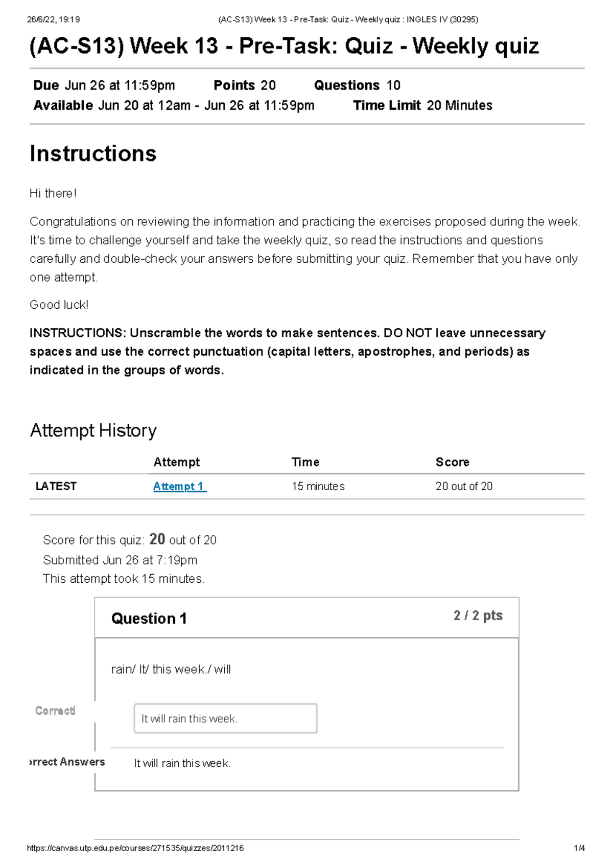
Task: Click the answer field containing "It will rain this week."
Action: 225,718
